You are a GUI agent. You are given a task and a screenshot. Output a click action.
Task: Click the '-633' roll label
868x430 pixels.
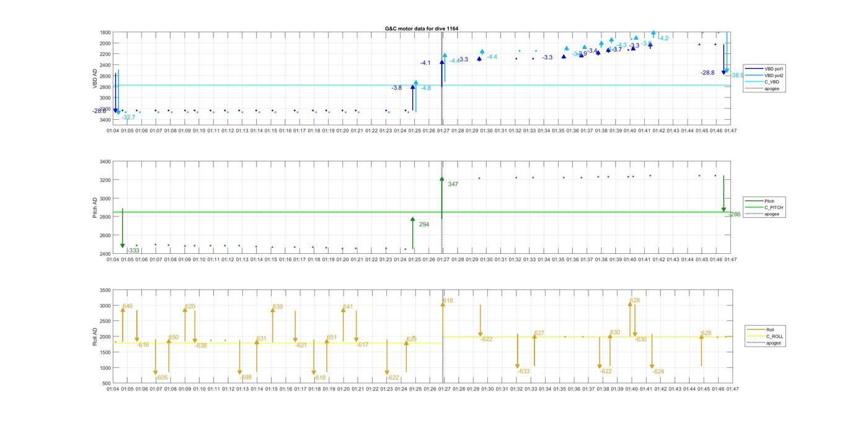coord(523,372)
